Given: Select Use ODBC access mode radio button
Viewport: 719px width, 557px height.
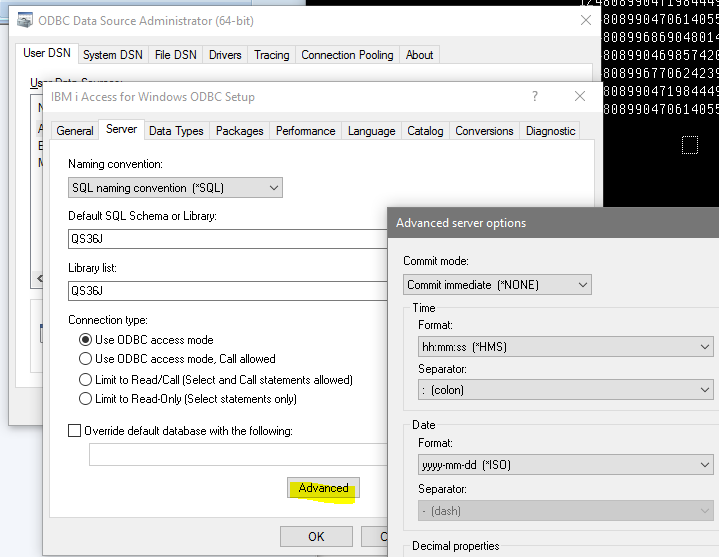Looking at the screenshot, I should (86, 340).
